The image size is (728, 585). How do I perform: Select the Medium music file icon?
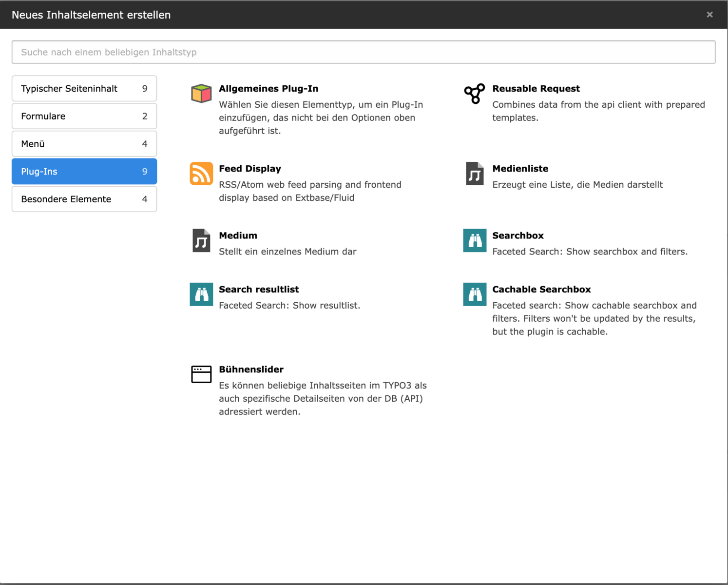pos(201,241)
